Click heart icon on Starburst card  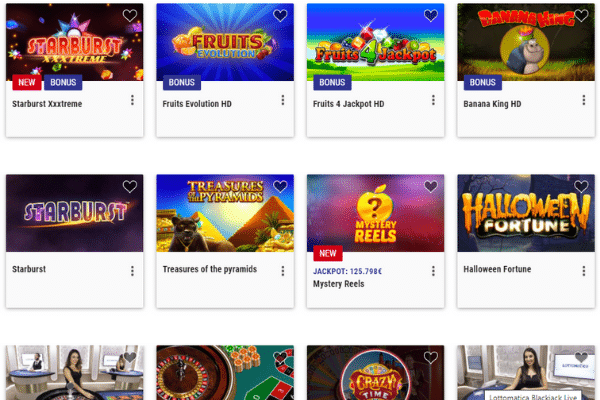coord(130,186)
